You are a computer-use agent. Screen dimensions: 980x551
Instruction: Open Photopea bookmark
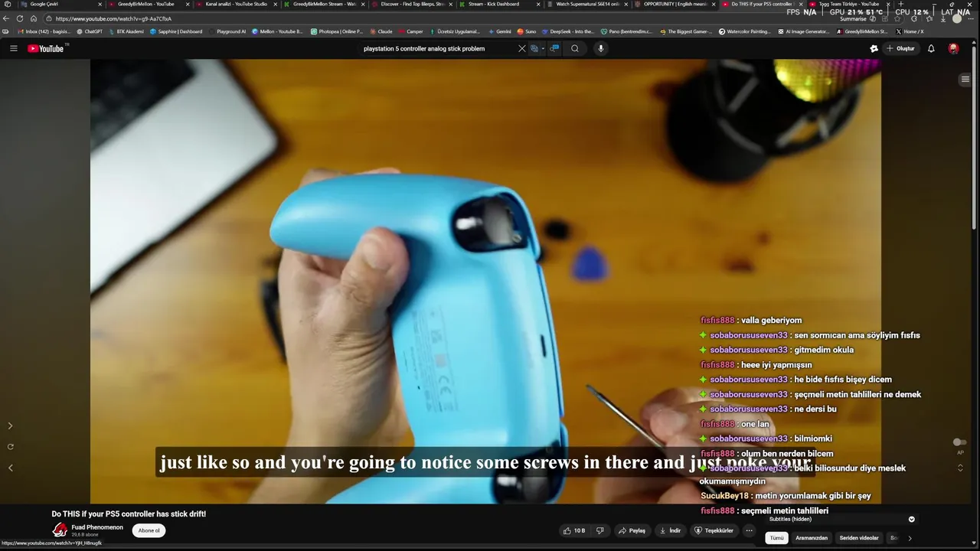[337, 31]
